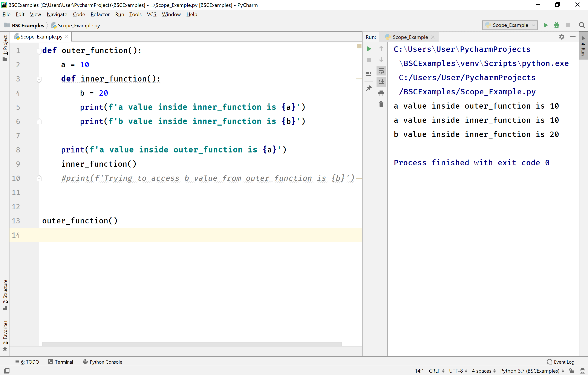The image size is (588, 375).
Task: Toggle scroll-to-end in the Run console
Action: (381, 82)
